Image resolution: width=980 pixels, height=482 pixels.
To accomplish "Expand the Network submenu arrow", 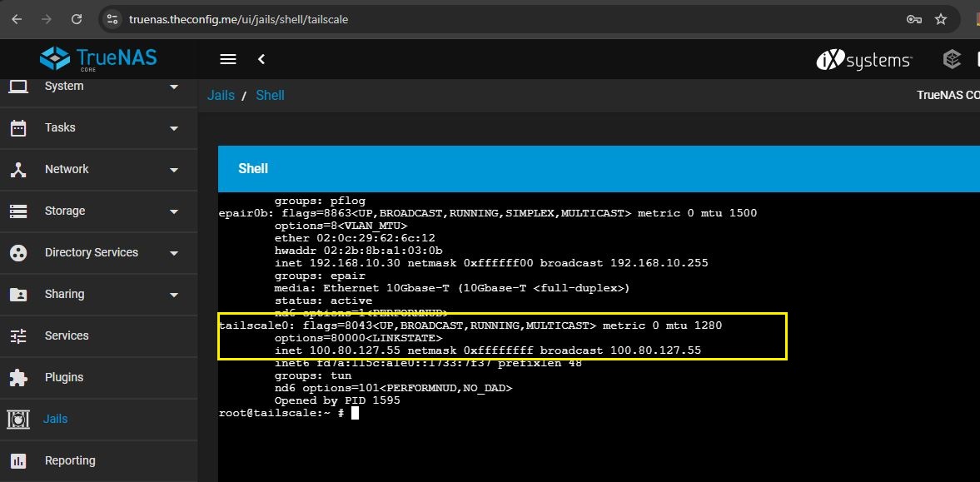I will pos(174,170).
